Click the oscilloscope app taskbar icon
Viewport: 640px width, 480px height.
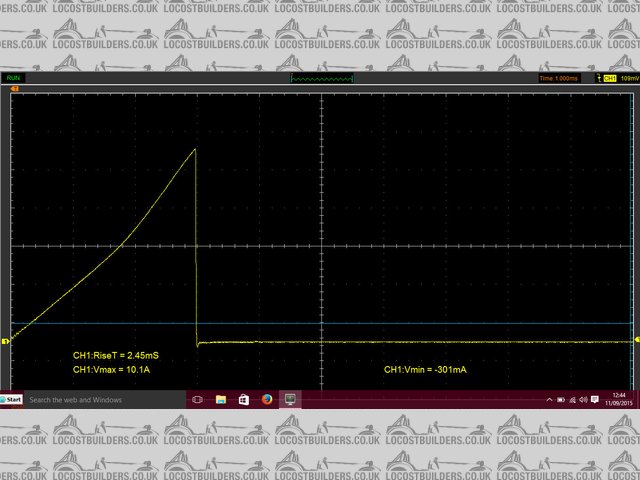(291, 399)
